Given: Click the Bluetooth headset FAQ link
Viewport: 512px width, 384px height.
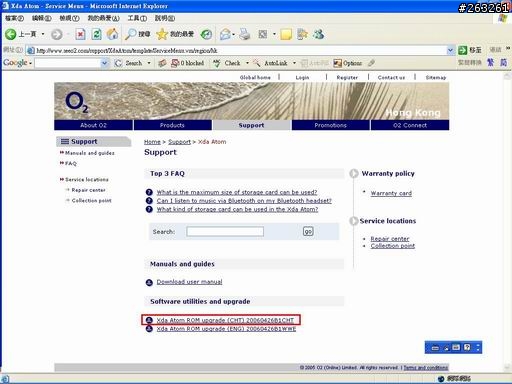Looking at the screenshot, I should [244, 201].
